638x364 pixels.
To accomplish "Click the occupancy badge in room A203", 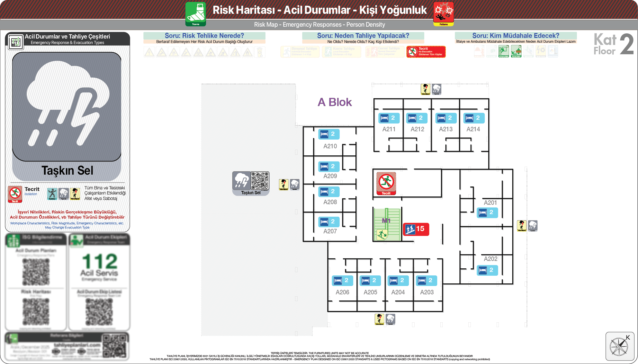I will click(427, 281).
